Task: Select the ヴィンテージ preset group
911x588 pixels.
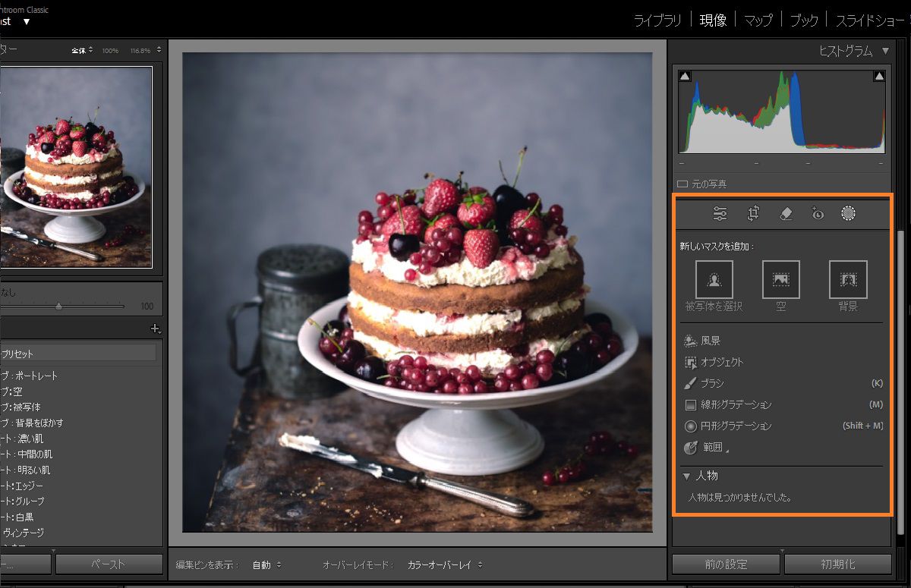Action: 23,533
